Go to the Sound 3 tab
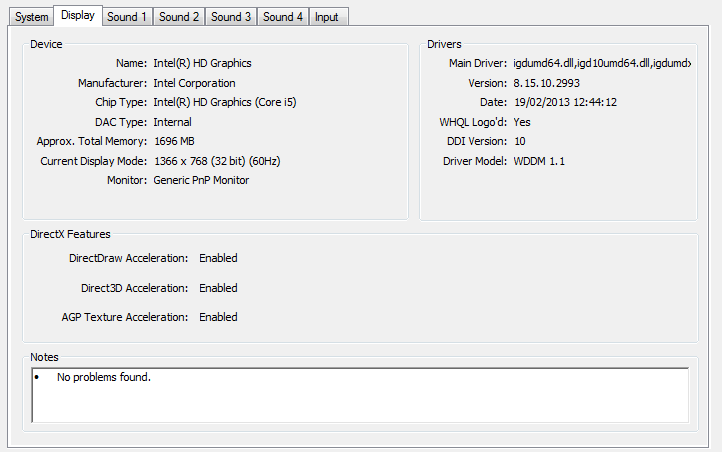 231,17
